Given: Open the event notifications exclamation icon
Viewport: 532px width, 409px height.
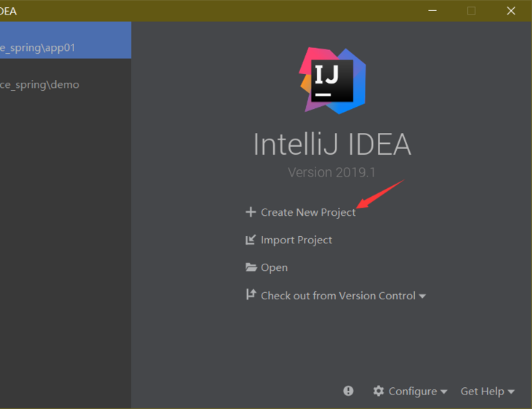Looking at the screenshot, I should (x=348, y=391).
